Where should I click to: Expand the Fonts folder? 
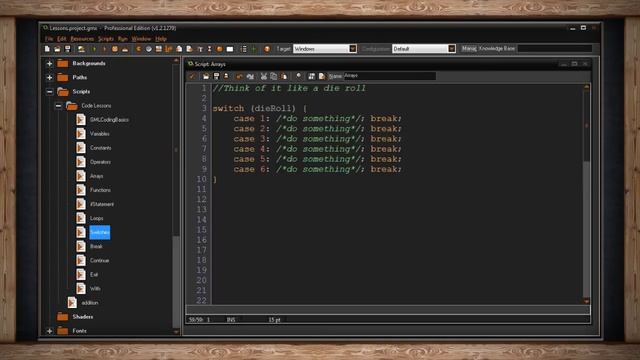click(x=49, y=331)
